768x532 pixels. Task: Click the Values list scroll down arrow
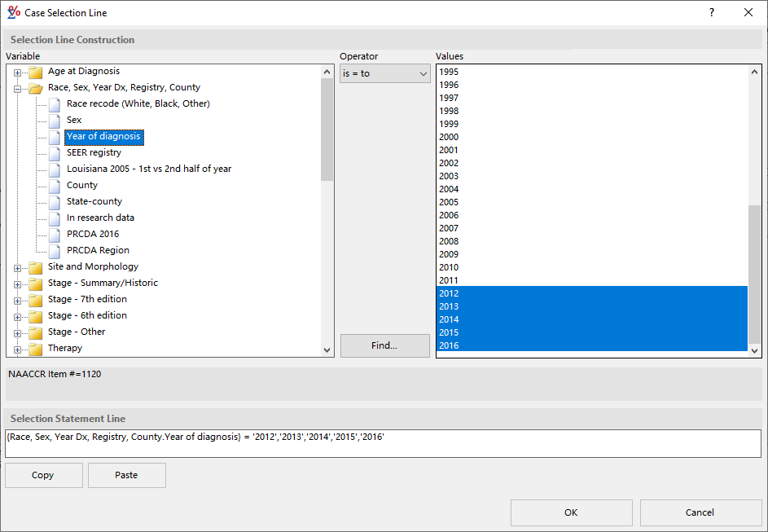754,350
